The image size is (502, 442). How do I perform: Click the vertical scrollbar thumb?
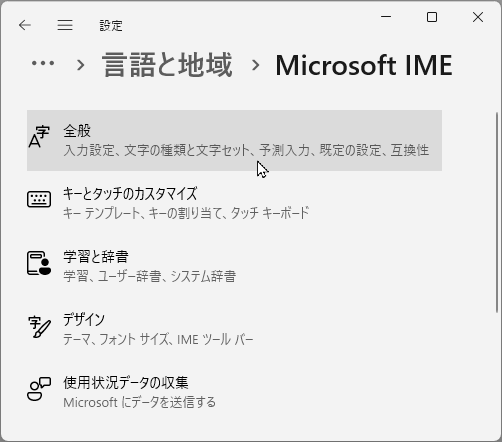[x=497, y=212]
